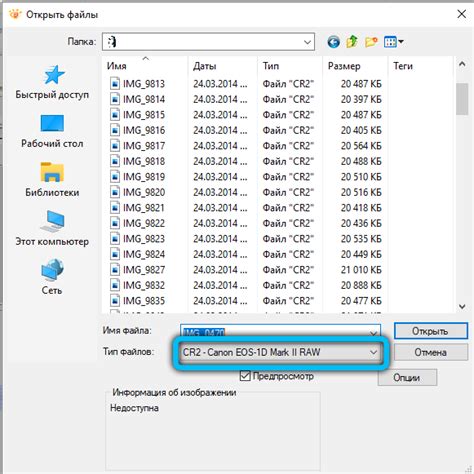Expand the Имя файла history dropdown

tap(374, 332)
